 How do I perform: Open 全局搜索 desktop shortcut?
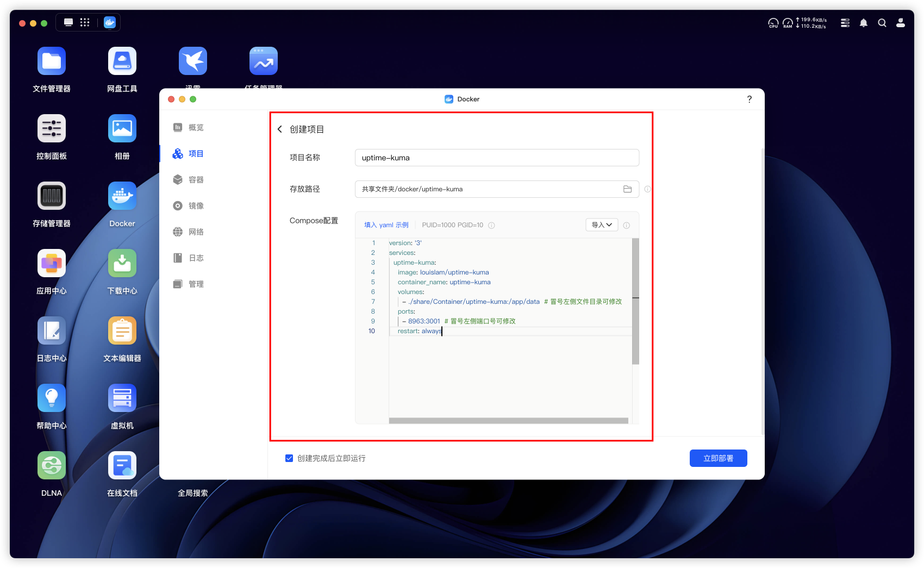pos(193,493)
